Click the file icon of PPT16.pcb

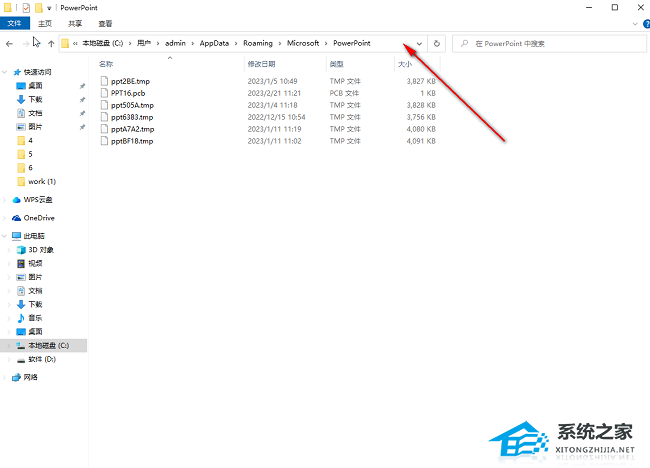(104, 93)
